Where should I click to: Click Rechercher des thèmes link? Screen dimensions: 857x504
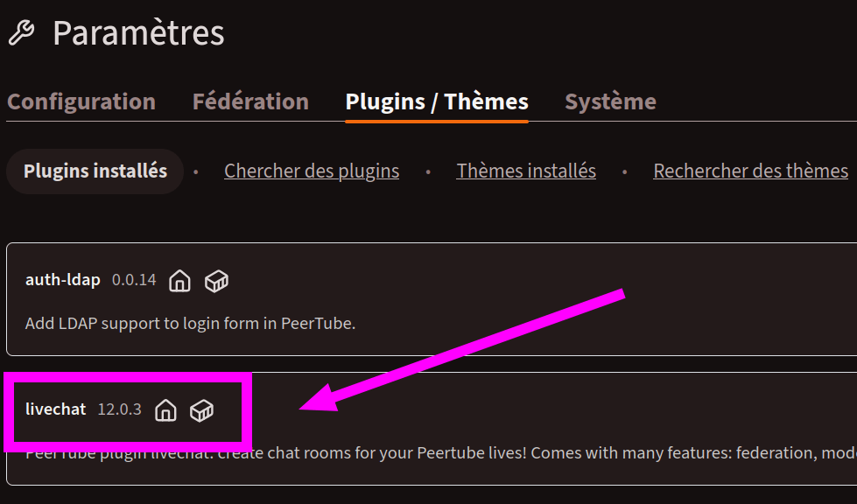pos(750,171)
